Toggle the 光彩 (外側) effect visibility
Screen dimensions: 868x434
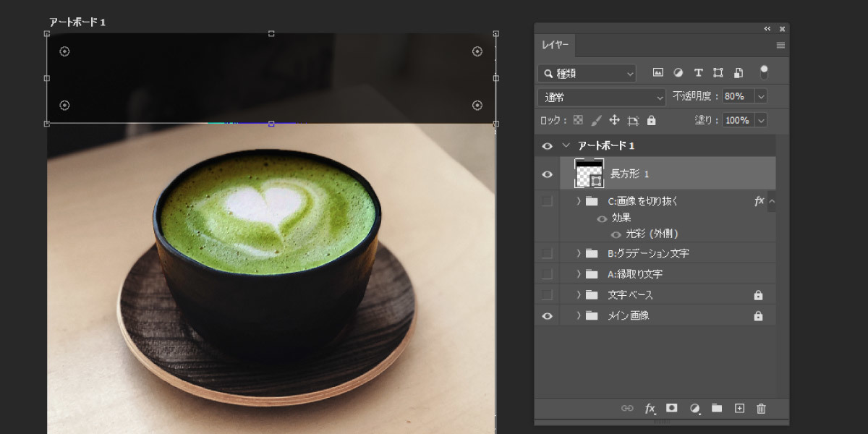[616, 234]
